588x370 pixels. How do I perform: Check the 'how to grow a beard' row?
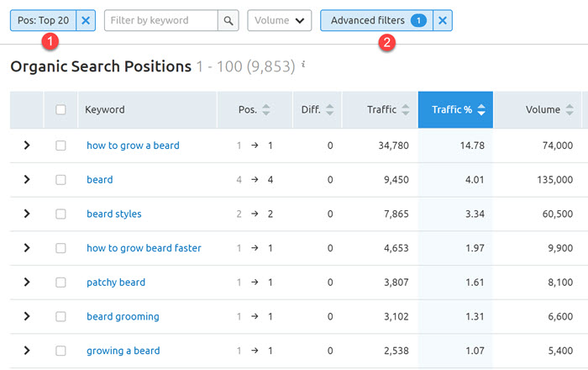tap(60, 145)
